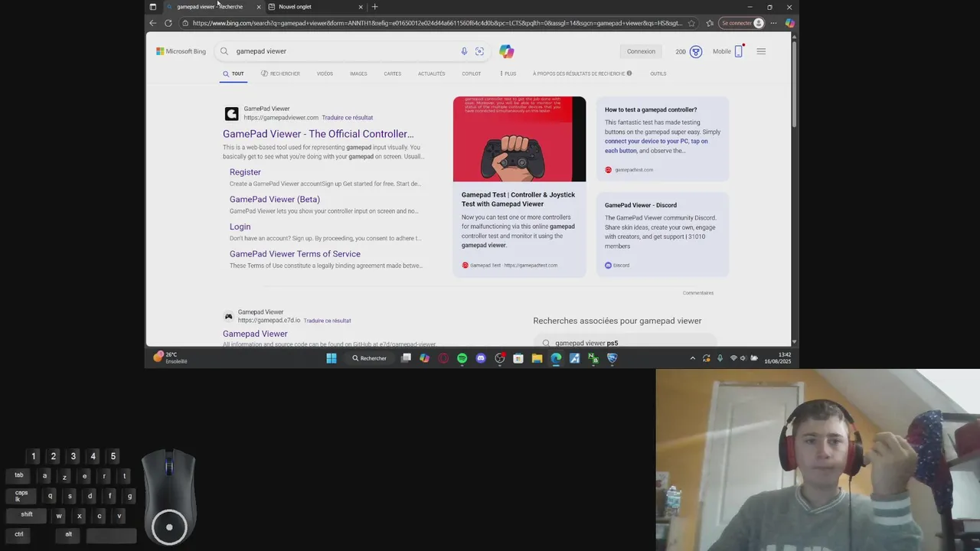This screenshot has height=551, width=980.
Task: Open the Rewards points medal icon
Action: [x=695, y=51]
